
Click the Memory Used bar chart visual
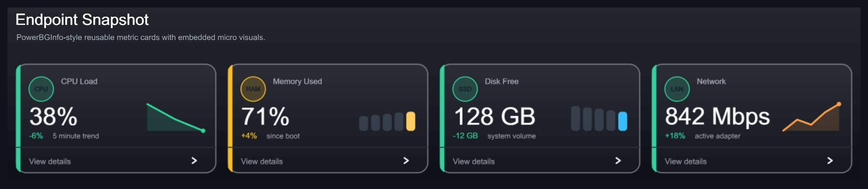tap(387, 121)
